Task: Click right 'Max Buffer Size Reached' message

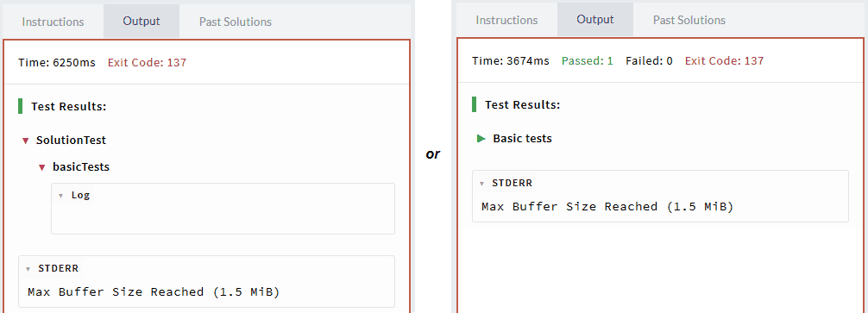Action: pos(607,207)
